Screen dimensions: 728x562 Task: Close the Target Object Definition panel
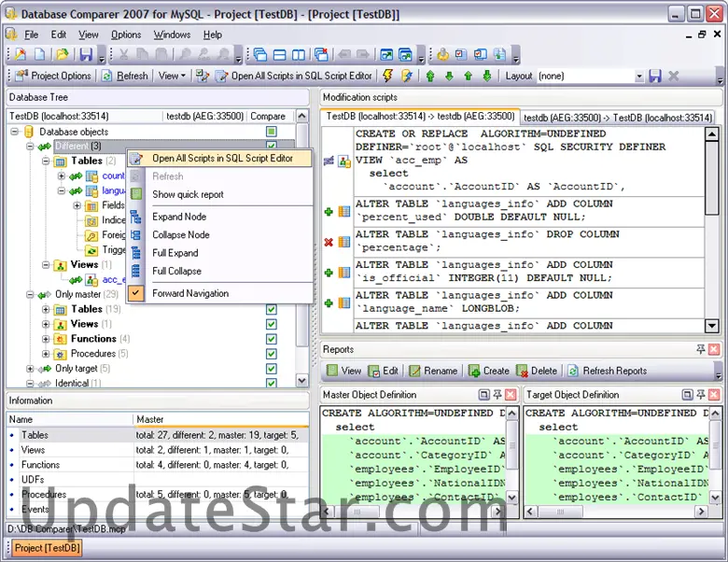[714, 395]
